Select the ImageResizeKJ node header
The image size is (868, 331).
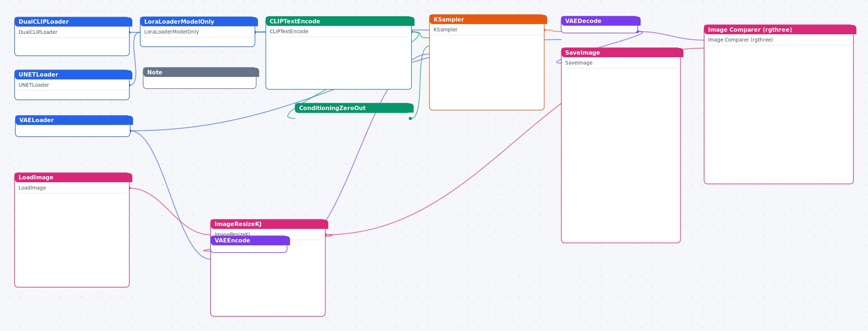(x=269, y=224)
